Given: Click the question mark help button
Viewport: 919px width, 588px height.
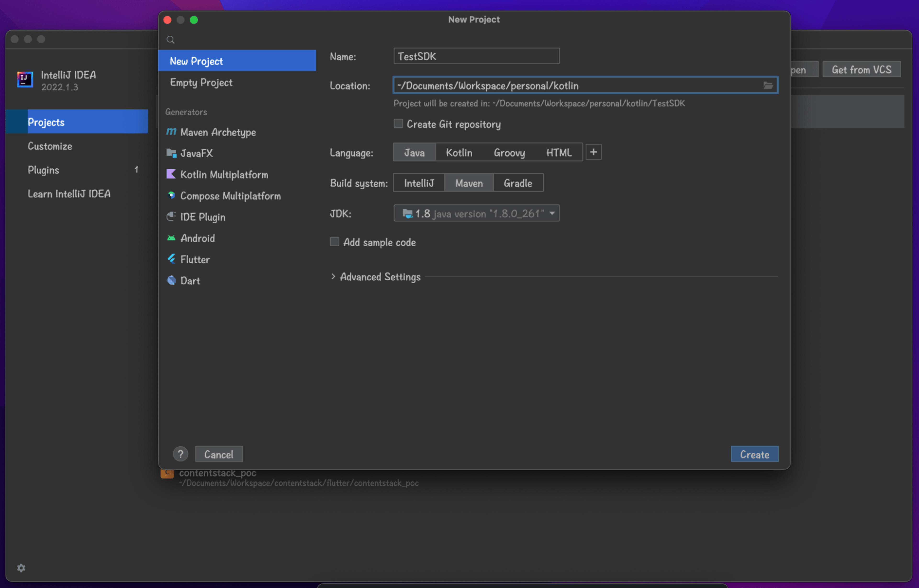Looking at the screenshot, I should coord(180,454).
